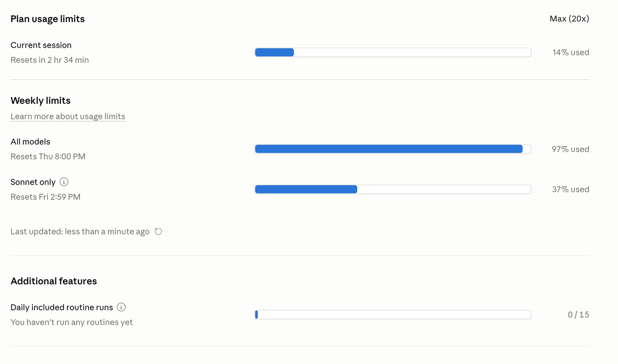The height and width of the screenshot is (364, 618).
Task: Open Learn more about usage limits link
Action: 68,116
